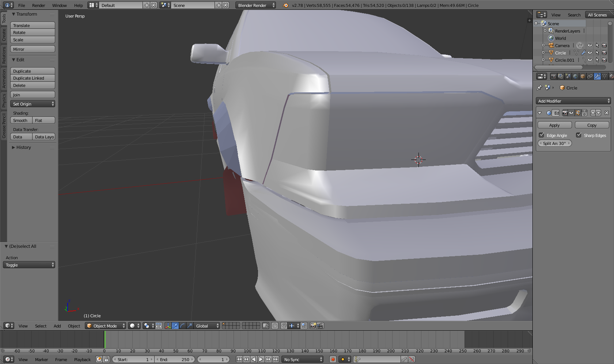The width and height of the screenshot is (614, 364).
Task: Toggle snap during transform magnet icon
Action: pyautogui.click(x=284, y=326)
